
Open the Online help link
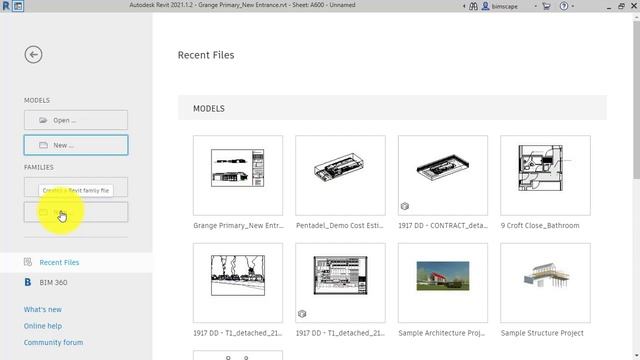(x=43, y=326)
